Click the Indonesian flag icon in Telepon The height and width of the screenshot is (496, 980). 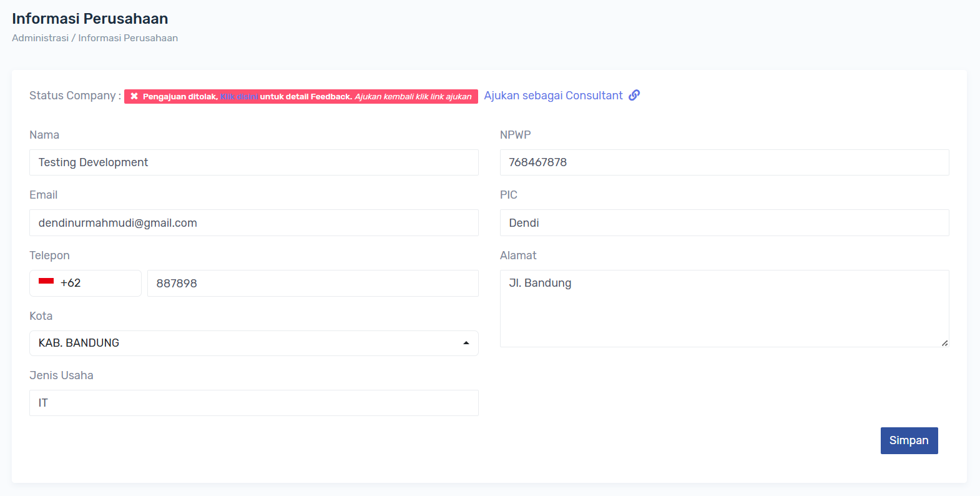[x=46, y=282]
